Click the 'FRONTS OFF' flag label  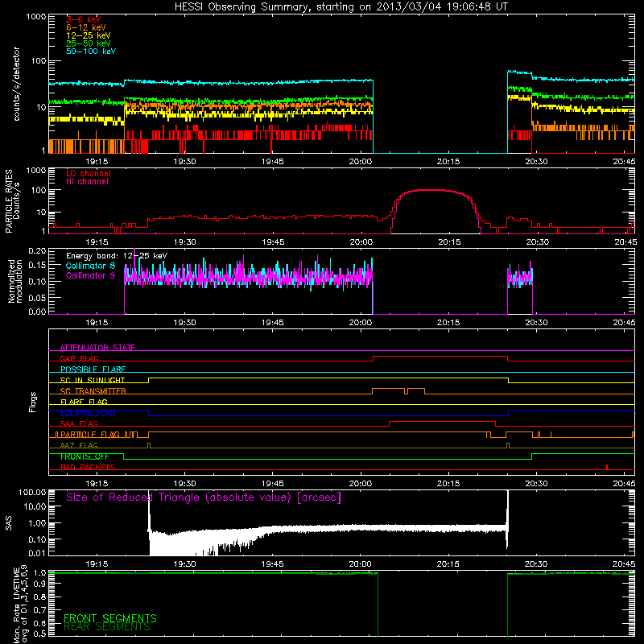(85, 456)
